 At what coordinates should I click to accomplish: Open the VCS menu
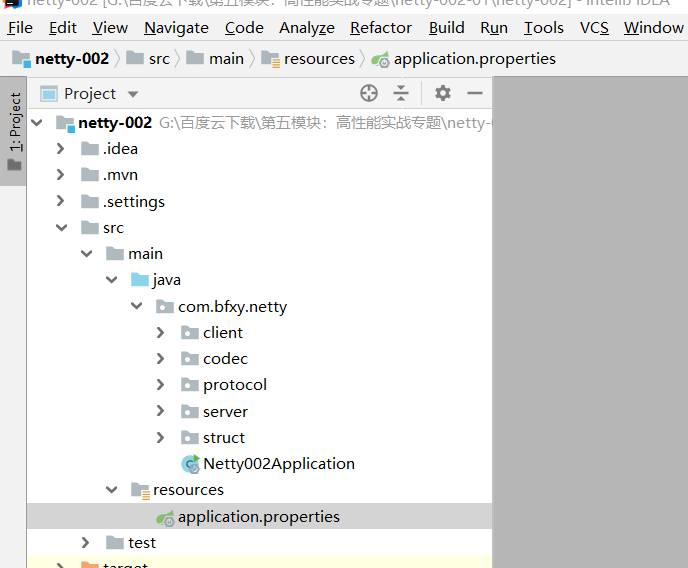[594, 28]
